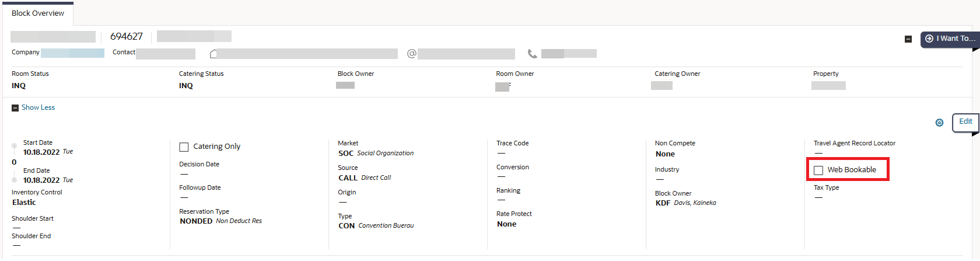Click NONDED Non Deduct Res value

[x=220, y=221]
